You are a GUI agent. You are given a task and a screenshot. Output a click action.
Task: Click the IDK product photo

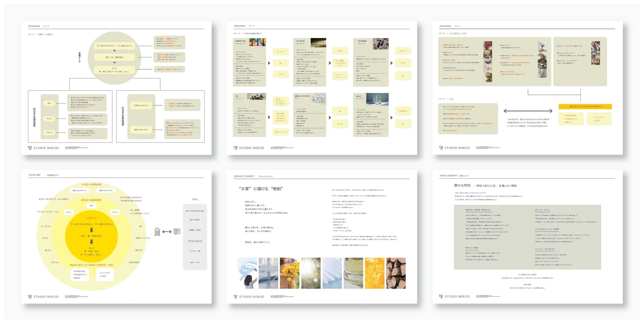coord(256,96)
